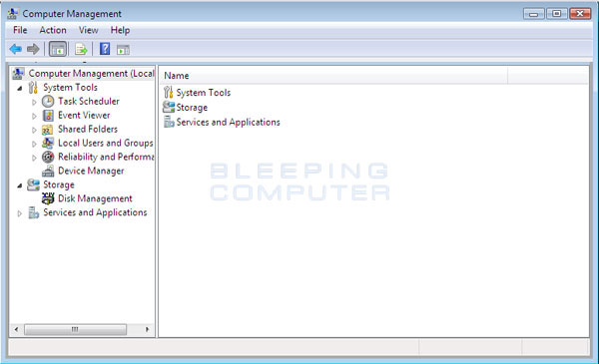Select Storage label in the tree
The image size is (599, 364).
point(59,184)
